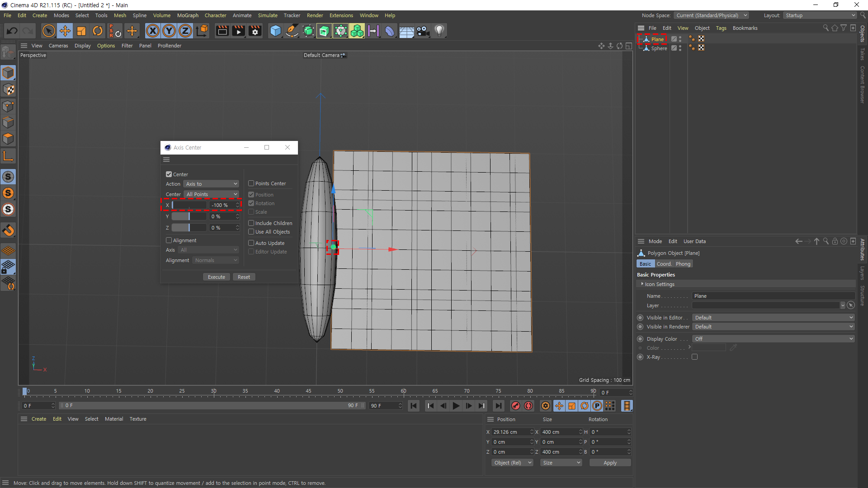Switch to the Coord. tab
The image size is (868, 488).
664,264
